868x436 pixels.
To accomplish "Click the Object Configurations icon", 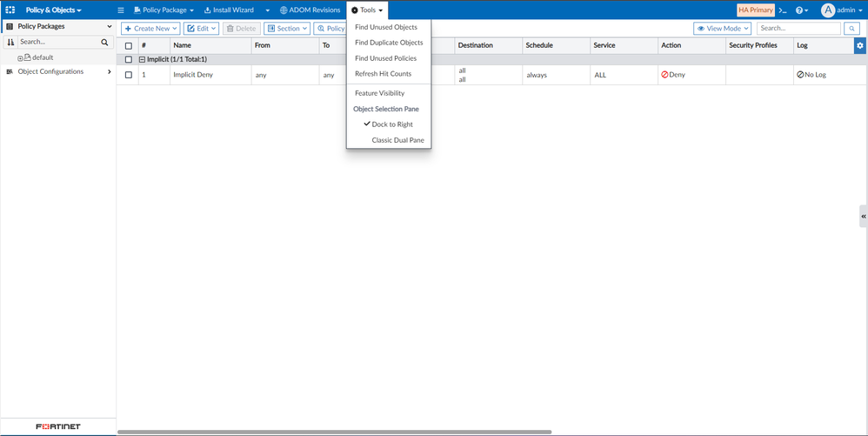I will pos(10,71).
